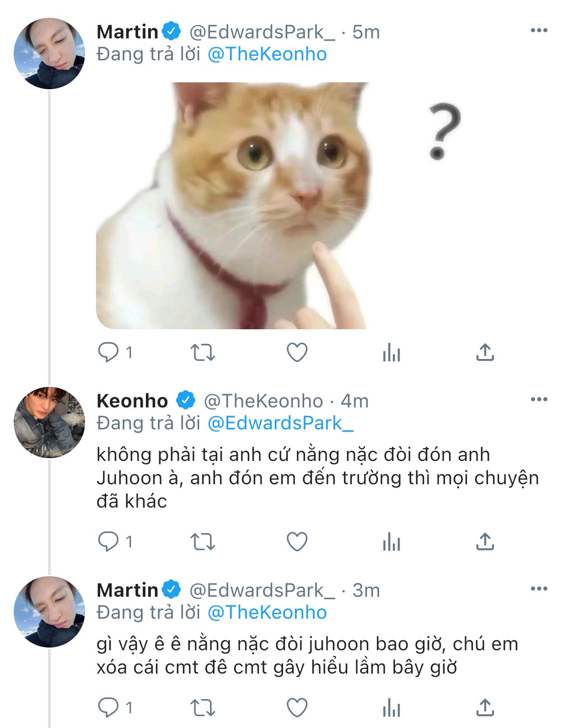View analytics for Martin's 3m reply
Image resolution: width=568 pixels, height=728 pixels.
coord(391,708)
